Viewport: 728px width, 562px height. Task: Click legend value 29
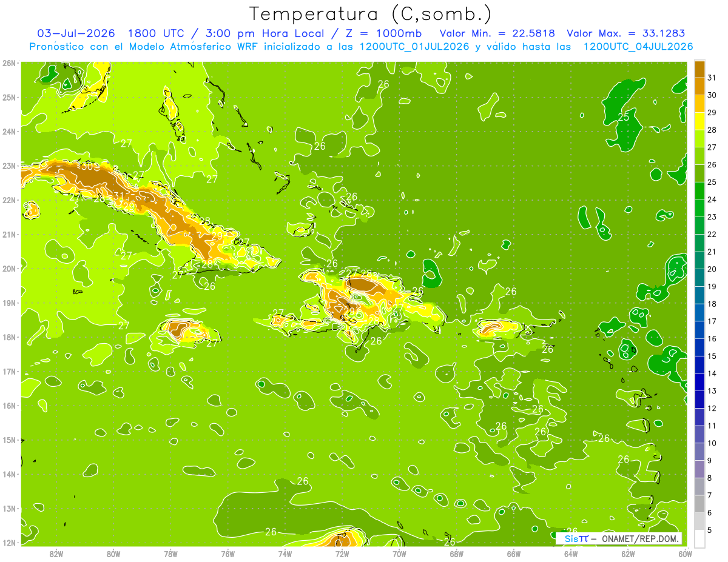click(x=712, y=112)
